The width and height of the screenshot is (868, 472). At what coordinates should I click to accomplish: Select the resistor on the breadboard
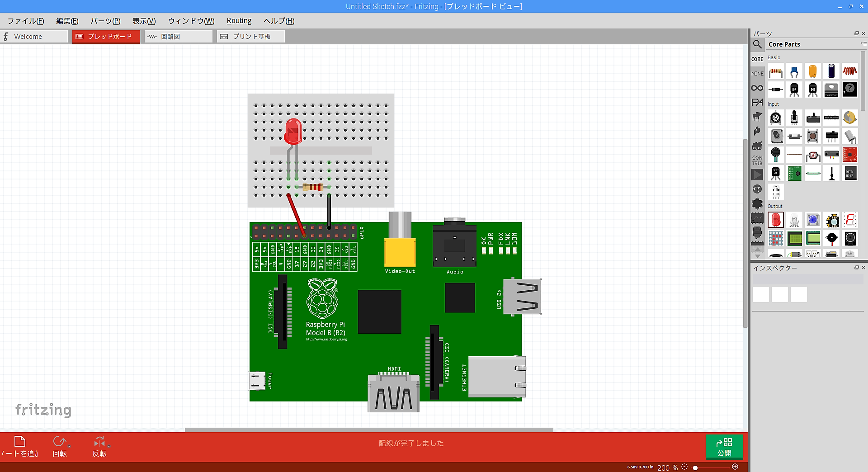[x=313, y=187]
